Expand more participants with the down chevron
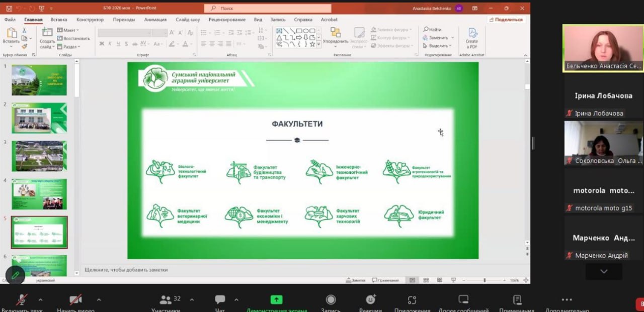Viewport: 644px width, 312px height. click(x=604, y=271)
